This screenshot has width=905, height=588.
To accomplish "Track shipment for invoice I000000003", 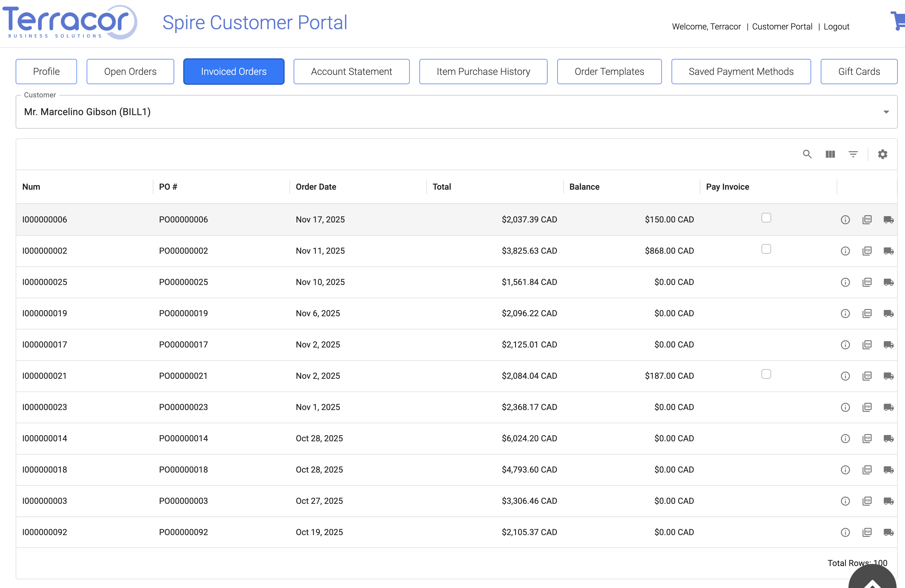I will 888,501.
